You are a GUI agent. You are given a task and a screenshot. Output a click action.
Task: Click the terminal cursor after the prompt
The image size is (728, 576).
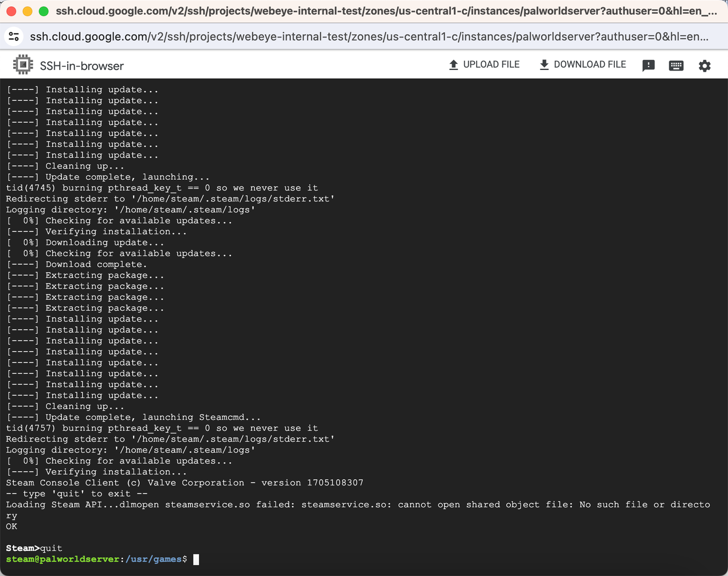196,559
